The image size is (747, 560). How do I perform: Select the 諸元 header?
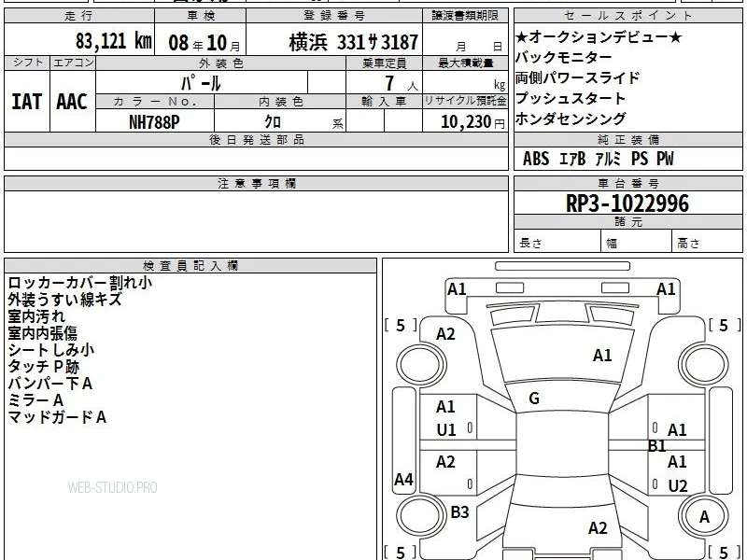[x=627, y=221]
